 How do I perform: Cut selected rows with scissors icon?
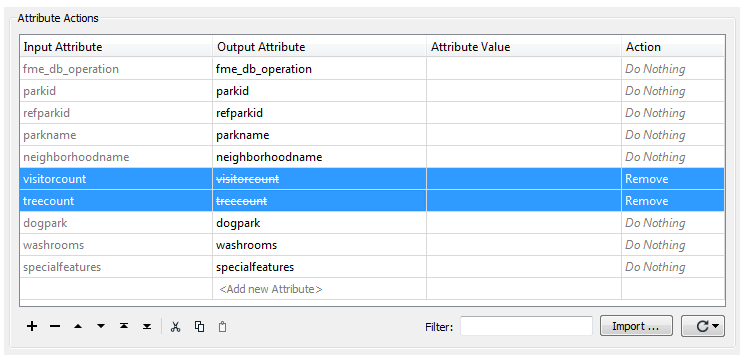pyautogui.click(x=176, y=326)
